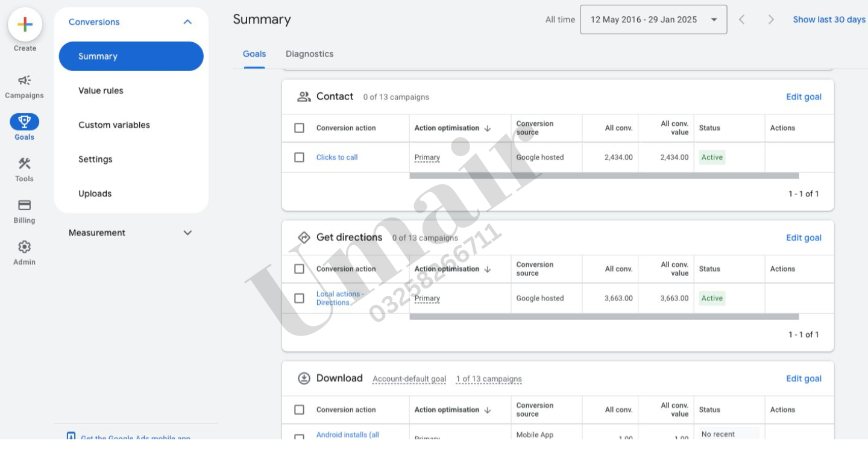Switch to the Diagnostics tab
The width and height of the screenshot is (868, 450).
pyautogui.click(x=309, y=54)
